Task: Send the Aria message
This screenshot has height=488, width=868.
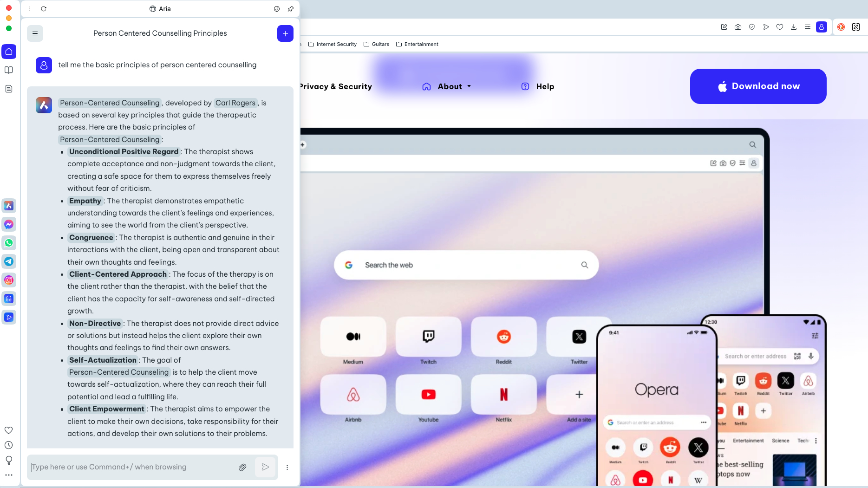Action: pos(265,467)
